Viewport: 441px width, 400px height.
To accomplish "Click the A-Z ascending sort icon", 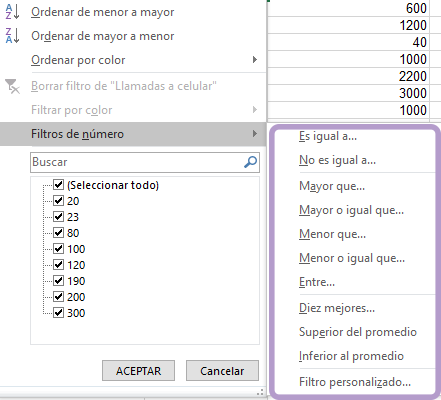I will pos(12,12).
